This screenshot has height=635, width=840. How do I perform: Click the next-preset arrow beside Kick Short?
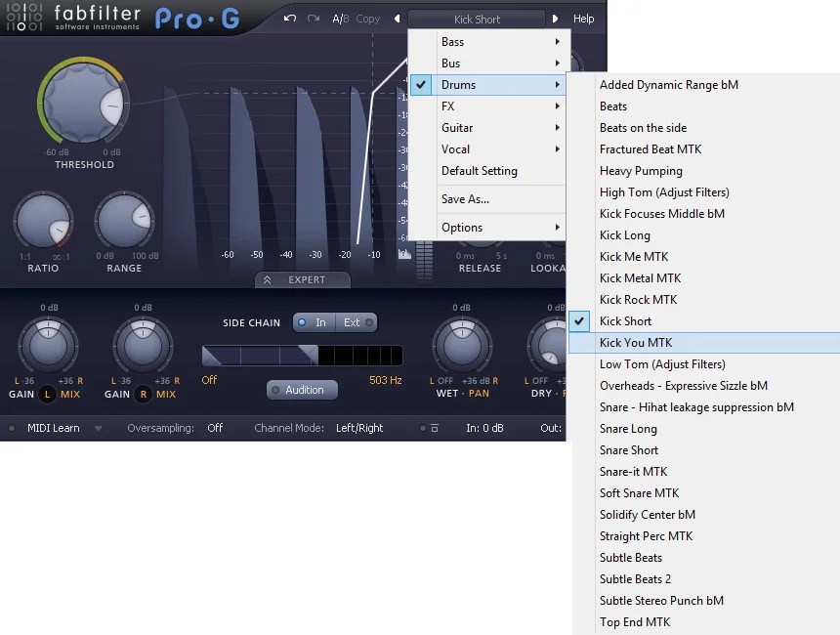click(557, 18)
